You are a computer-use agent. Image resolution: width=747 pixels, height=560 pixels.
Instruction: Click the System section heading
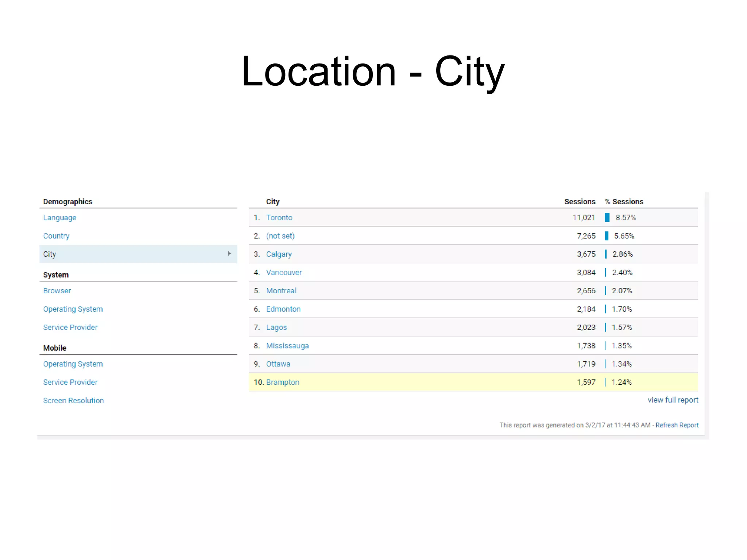tap(56, 275)
